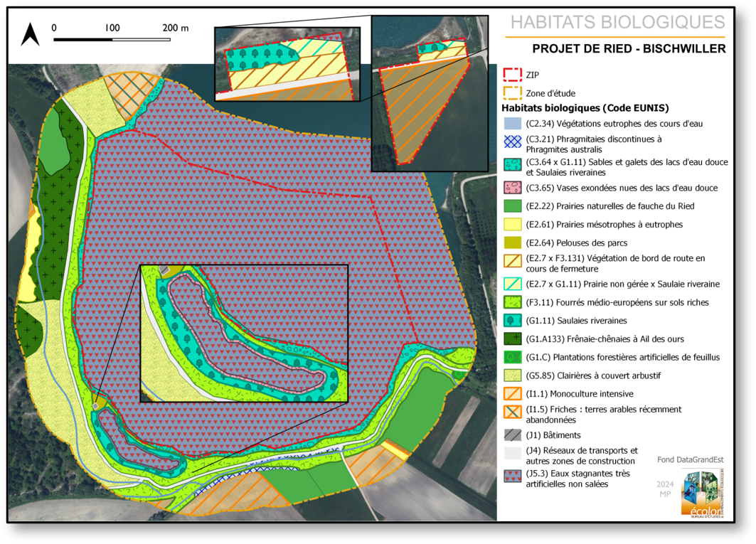Pick the Végétations eutrophes light blue swatch
This screenshot has width=756, height=544.
[x=513, y=124]
